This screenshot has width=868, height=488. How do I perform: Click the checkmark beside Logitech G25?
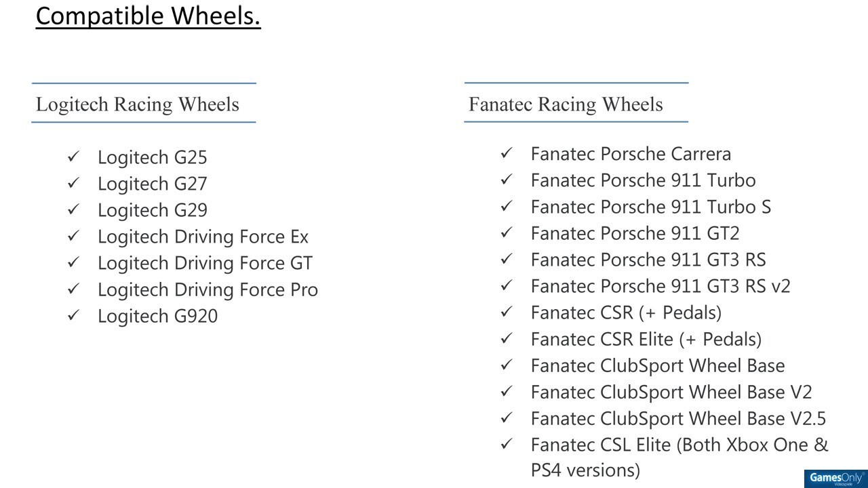coord(73,157)
